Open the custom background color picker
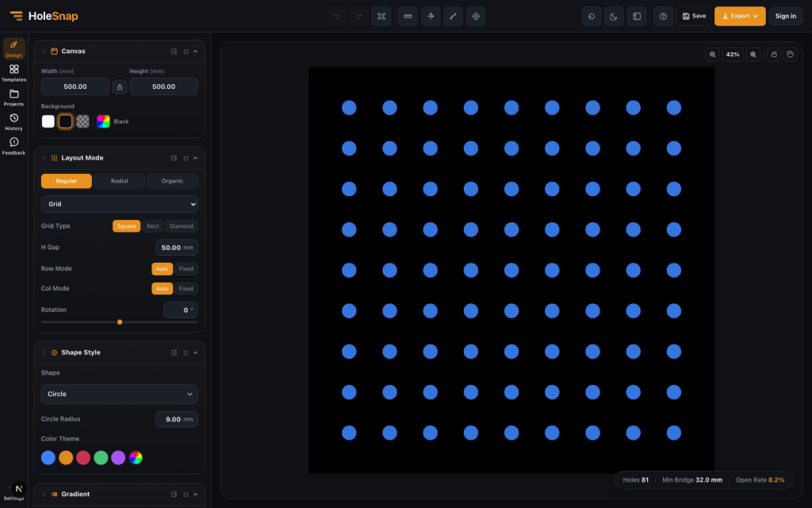This screenshot has width=812, height=508. tap(104, 121)
